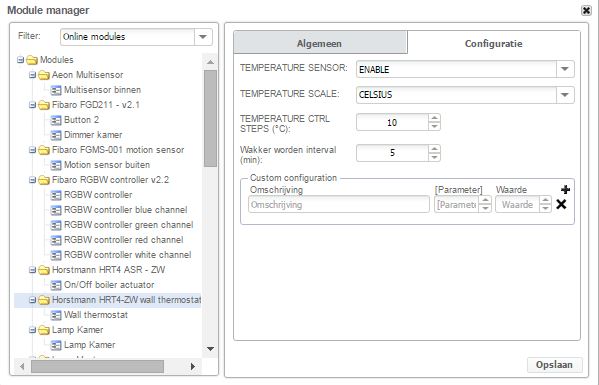Viewport: 599px width, 385px height.
Task: Click the RGBW controller blue channel icon
Action: click(56, 210)
